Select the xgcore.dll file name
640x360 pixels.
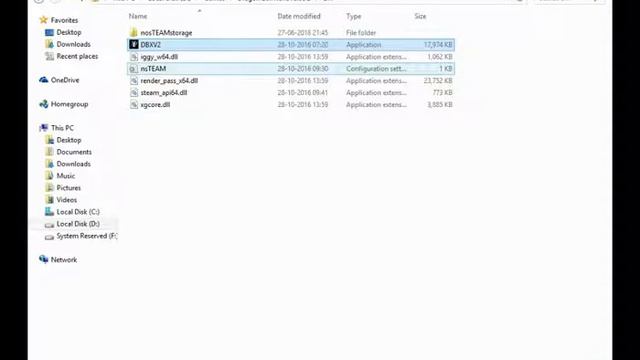155,104
